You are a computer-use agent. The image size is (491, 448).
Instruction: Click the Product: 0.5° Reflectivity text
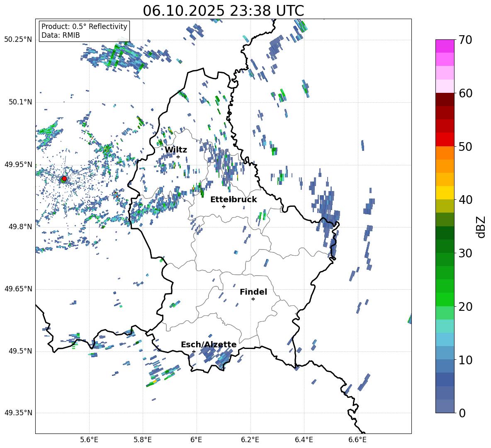(84, 27)
